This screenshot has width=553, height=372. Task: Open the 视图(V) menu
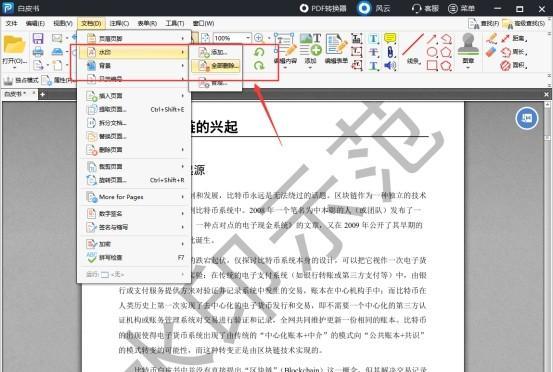[63, 23]
